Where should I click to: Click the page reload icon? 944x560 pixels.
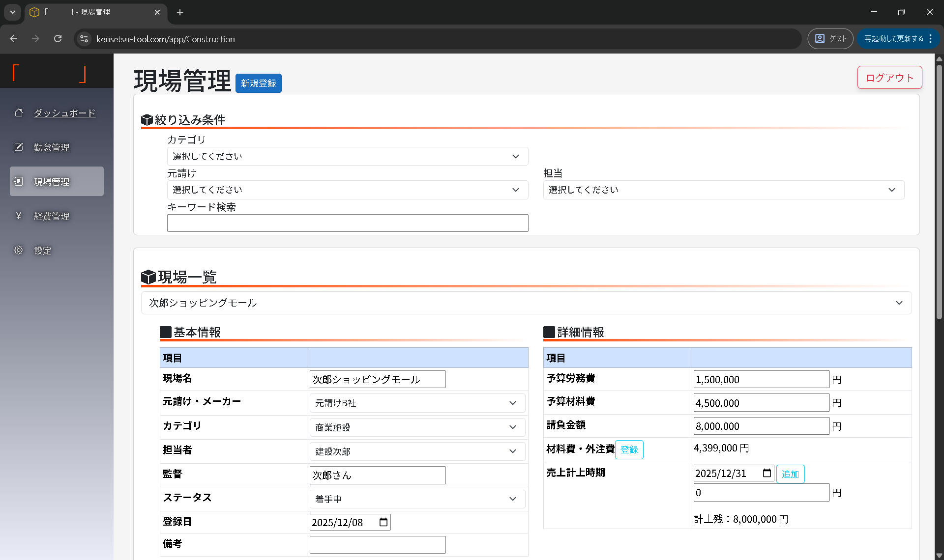coord(58,38)
